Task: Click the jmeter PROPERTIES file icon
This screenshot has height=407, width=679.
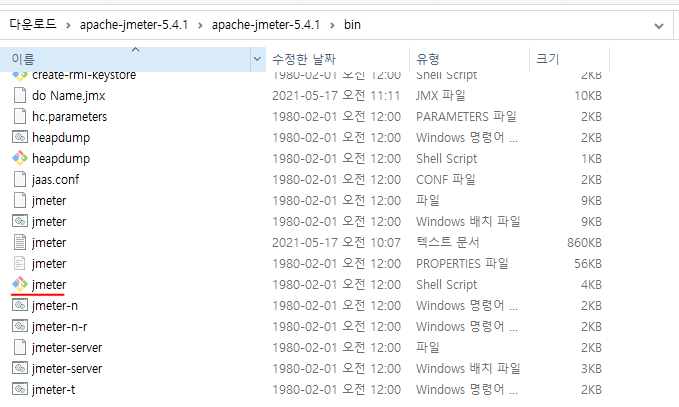Action: [x=20, y=263]
